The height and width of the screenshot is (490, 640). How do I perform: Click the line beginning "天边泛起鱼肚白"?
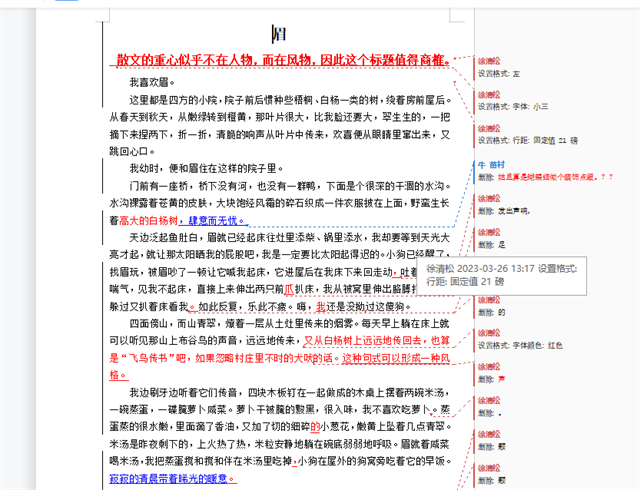[289, 238]
